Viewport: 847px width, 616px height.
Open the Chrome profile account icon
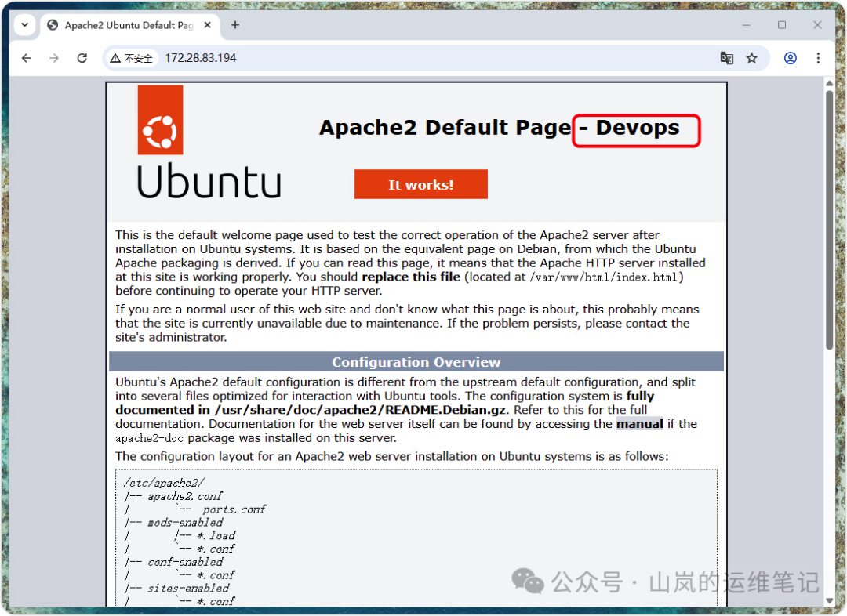(x=790, y=58)
